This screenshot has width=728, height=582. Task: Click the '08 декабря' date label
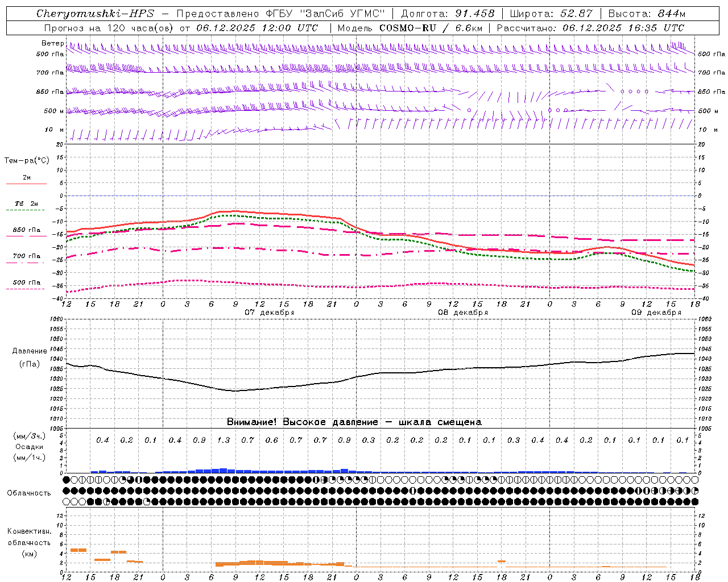point(463,313)
